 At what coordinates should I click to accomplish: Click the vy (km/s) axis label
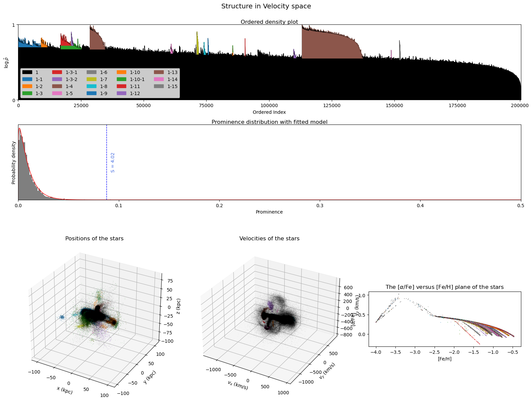[x=327, y=371]
